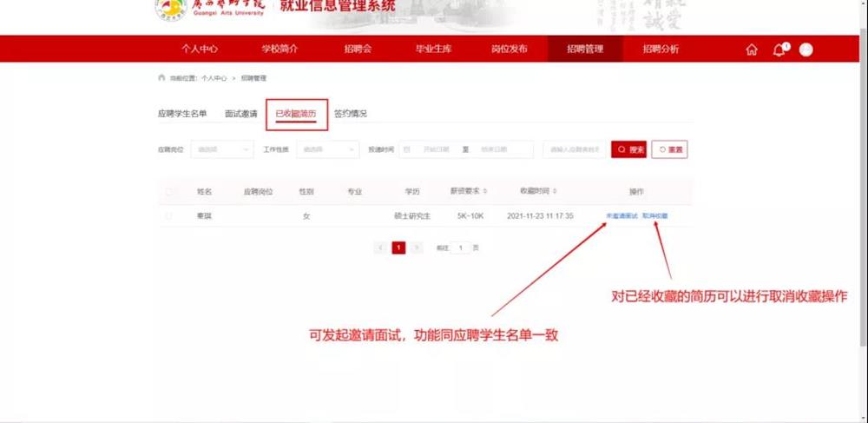The width and height of the screenshot is (868, 423).
Task: Toggle the select-all checkbox in table header
Action: click(169, 191)
